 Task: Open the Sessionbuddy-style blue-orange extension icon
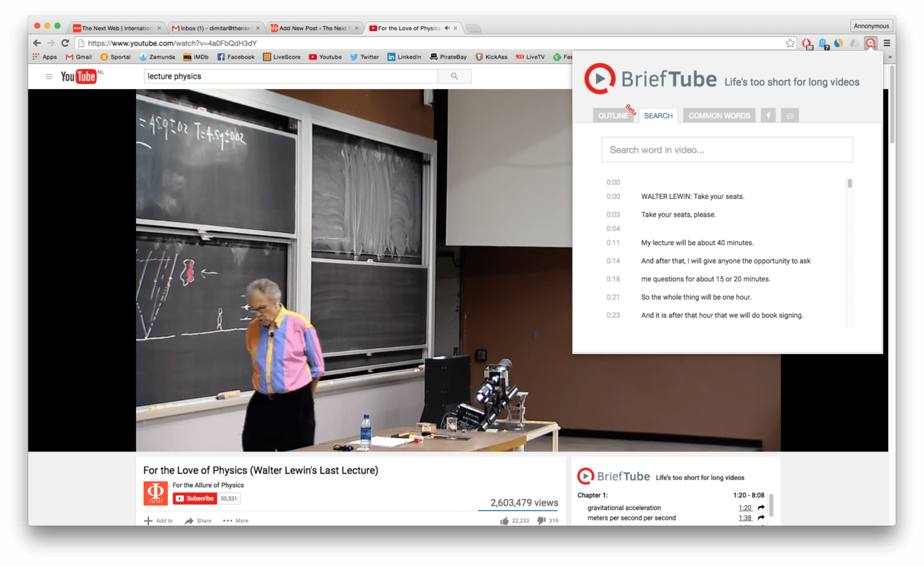coord(838,43)
